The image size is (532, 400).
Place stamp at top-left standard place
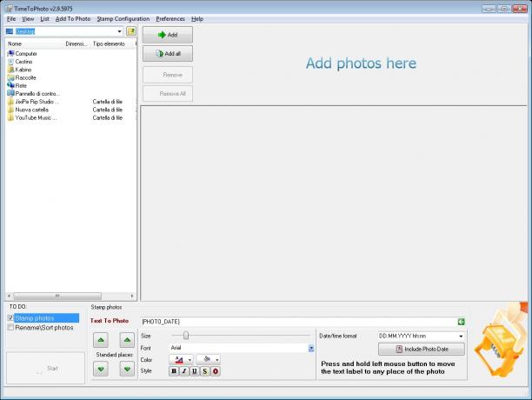tap(101, 340)
